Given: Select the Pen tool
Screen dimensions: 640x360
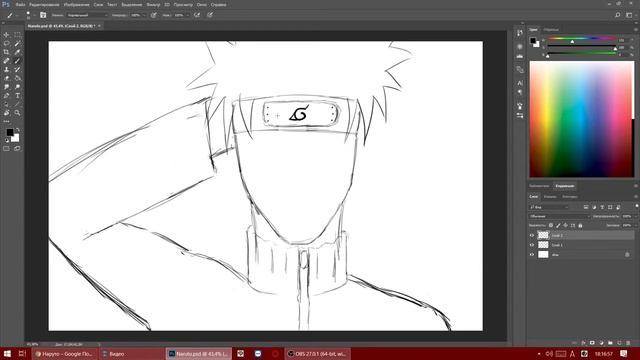Looking at the screenshot, I should [6, 96].
